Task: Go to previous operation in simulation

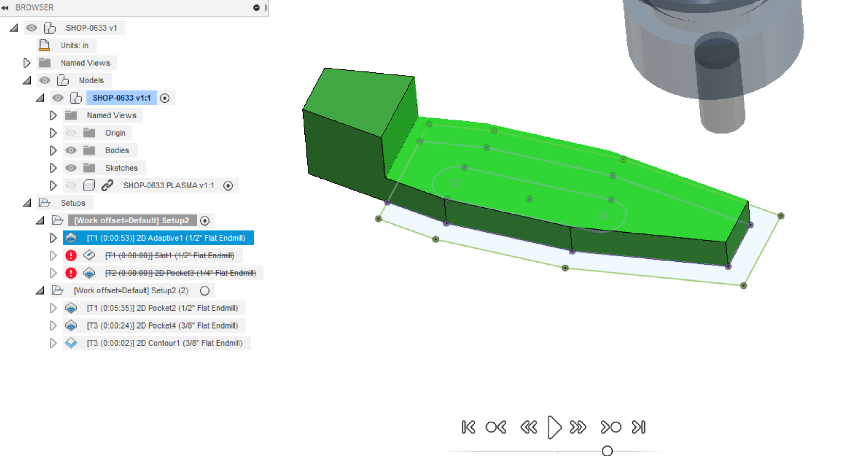Action: [496, 427]
